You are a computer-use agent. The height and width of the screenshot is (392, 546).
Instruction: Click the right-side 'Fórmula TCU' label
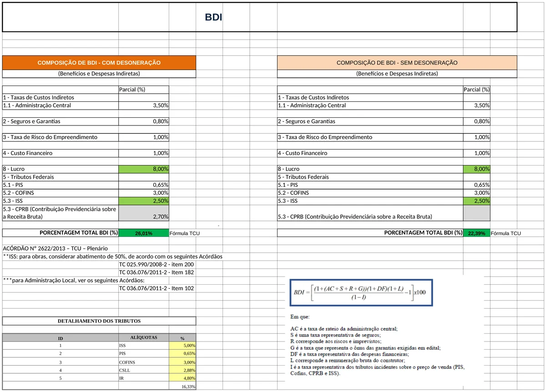pyautogui.click(x=506, y=233)
